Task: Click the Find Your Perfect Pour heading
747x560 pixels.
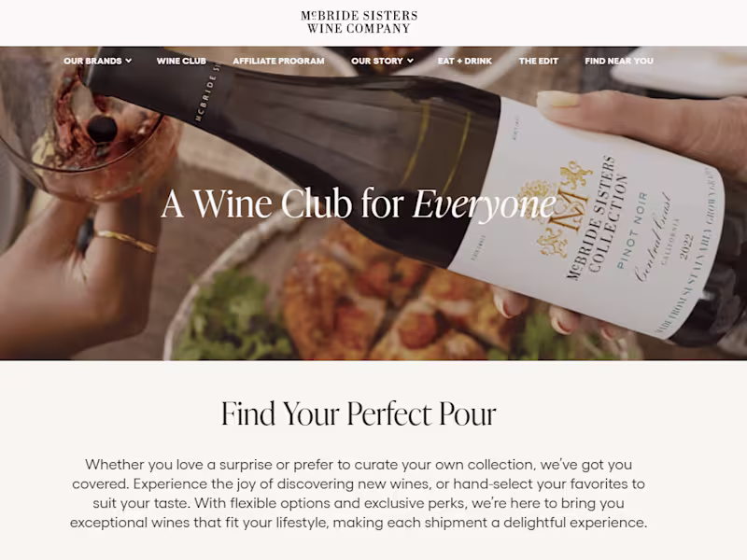Action: point(359,413)
